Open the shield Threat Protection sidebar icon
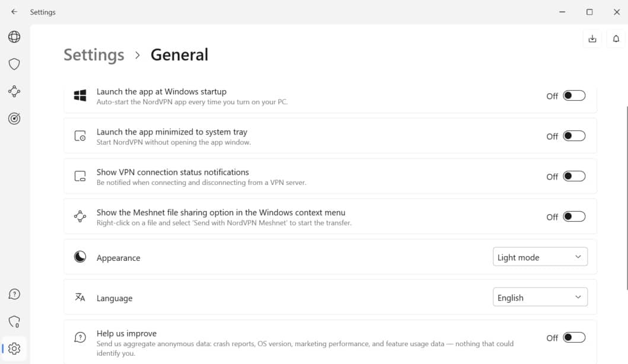628x364 pixels. pos(14,64)
